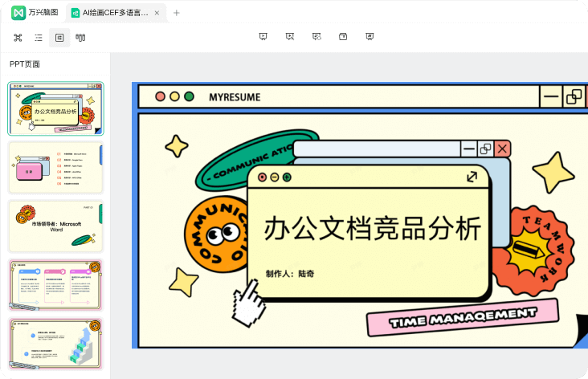Click the 办公文档竞品分析 title on main slide
The image size is (588, 379).
click(x=373, y=228)
